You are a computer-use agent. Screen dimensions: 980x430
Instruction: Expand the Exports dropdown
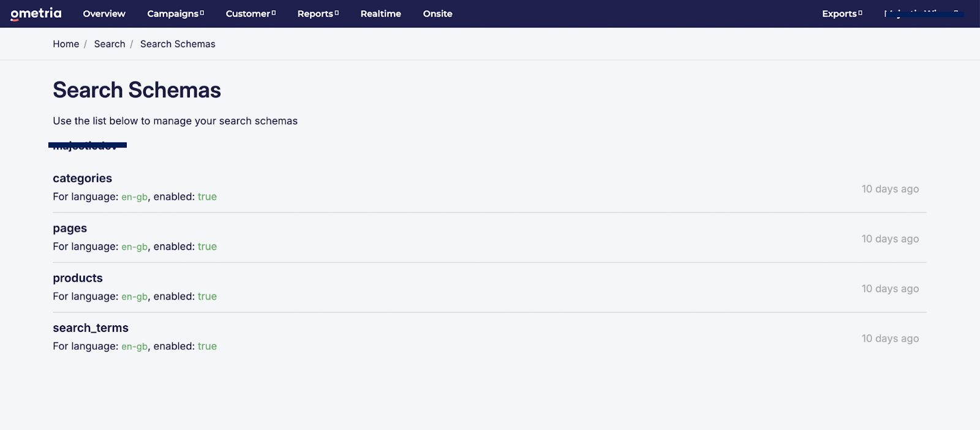[842, 13]
